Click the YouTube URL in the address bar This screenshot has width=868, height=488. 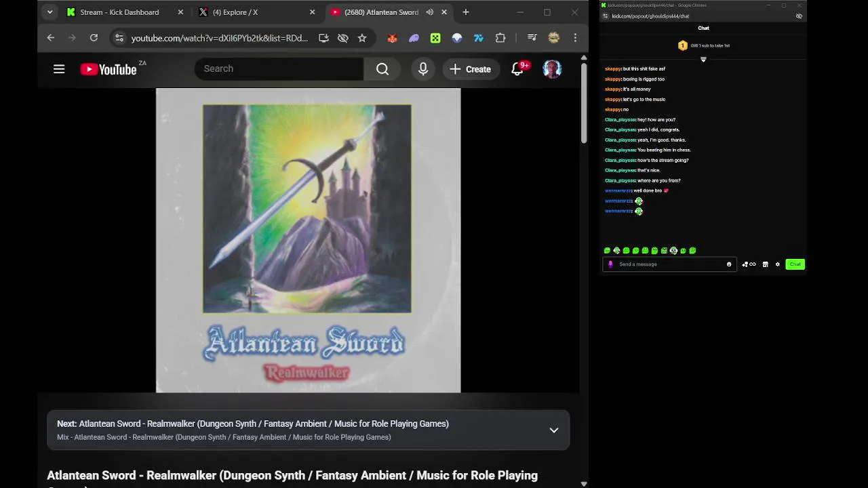219,38
